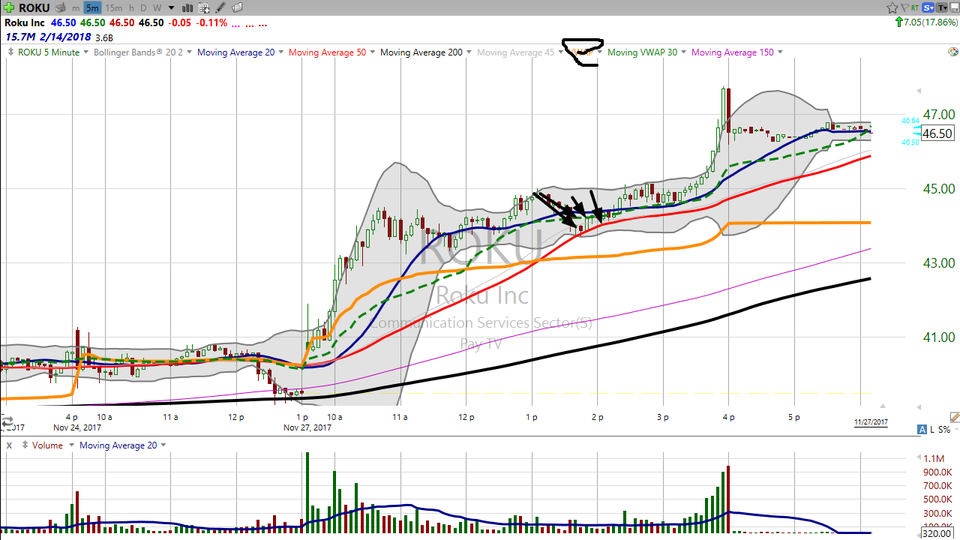Toggle the RT real-time indicator
Screen dimensions: 960x540
click(915, 7)
